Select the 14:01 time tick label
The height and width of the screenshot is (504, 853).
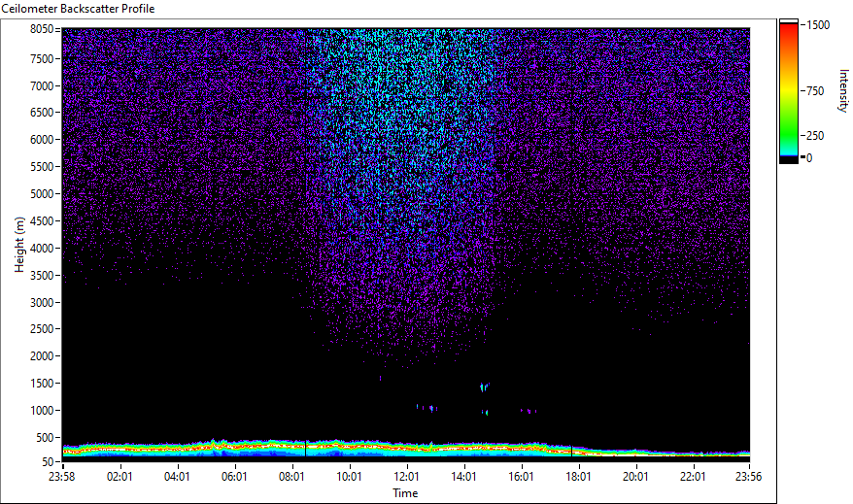pyautogui.click(x=463, y=477)
